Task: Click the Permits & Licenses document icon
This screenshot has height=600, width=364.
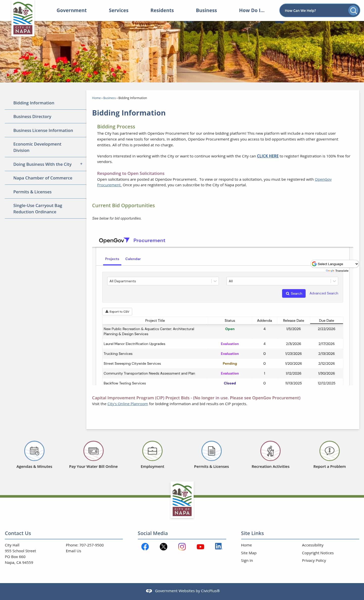Action: tap(212, 451)
